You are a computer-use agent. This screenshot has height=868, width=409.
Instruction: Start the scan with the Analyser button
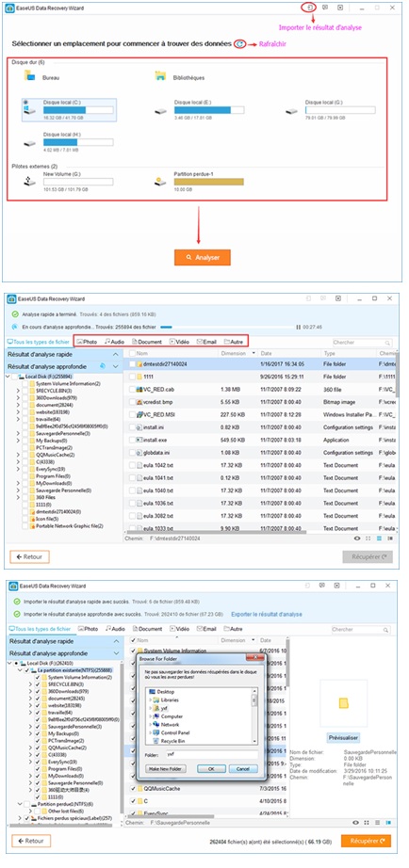(x=203, y=257)
